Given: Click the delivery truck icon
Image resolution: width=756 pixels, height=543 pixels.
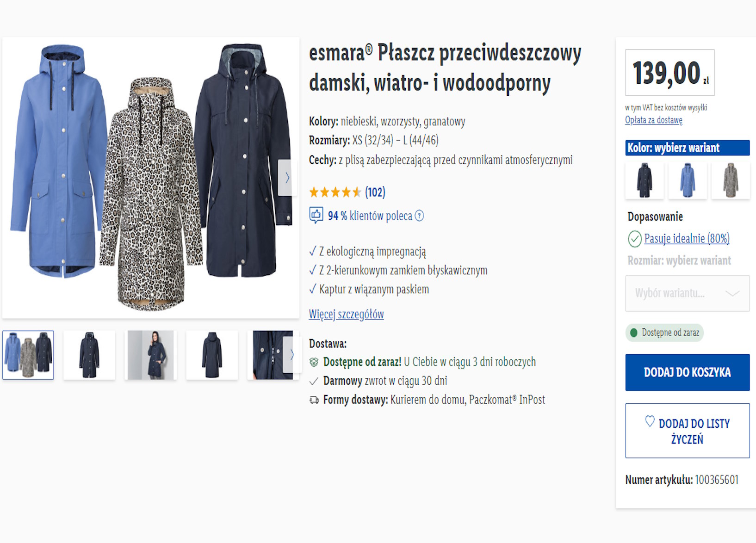Looking at the screenshot, I should pos(314,400).
